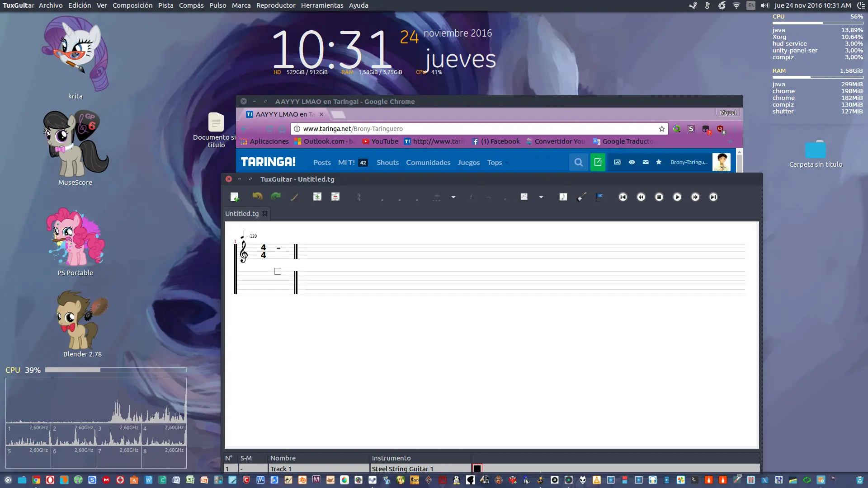Start playing the tablature

[x=677, y=197]
